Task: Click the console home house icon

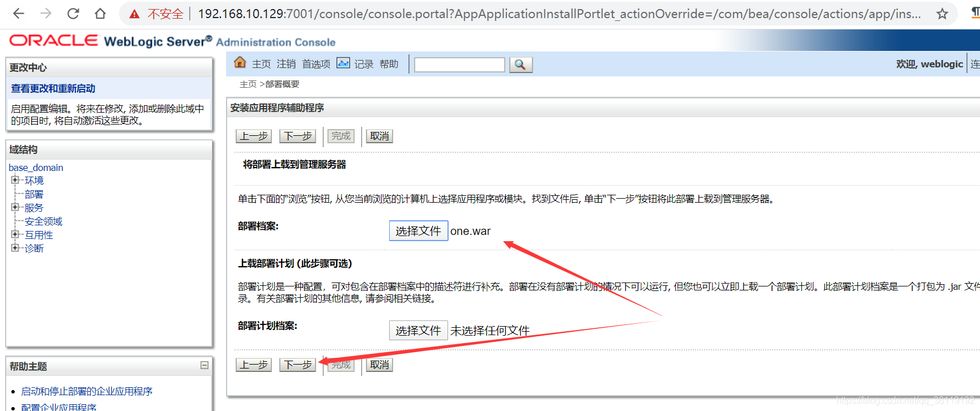Action: tap(240, 62)
